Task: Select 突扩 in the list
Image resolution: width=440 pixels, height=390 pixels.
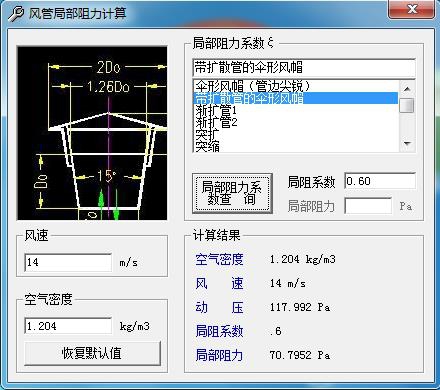Action: coord(295,134)
